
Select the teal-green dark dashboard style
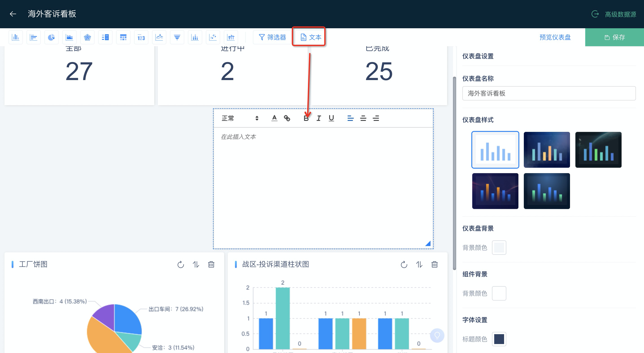pyautogui.click(x=547, y=191)
